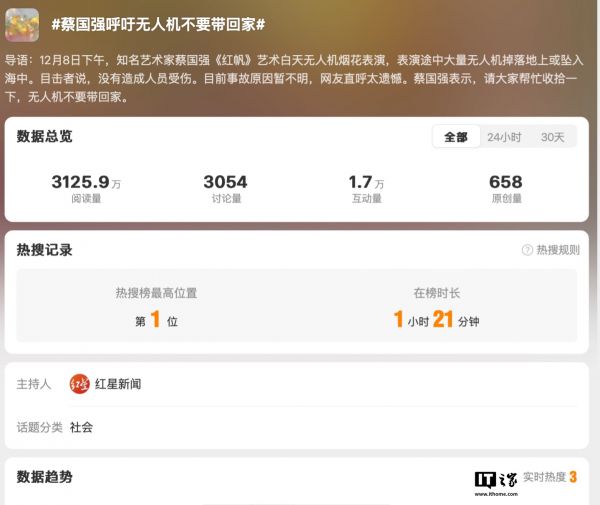Click the 热搜榜最高位置 第1位 block
This screenshot has height=505, width=600.
point(156,307)
